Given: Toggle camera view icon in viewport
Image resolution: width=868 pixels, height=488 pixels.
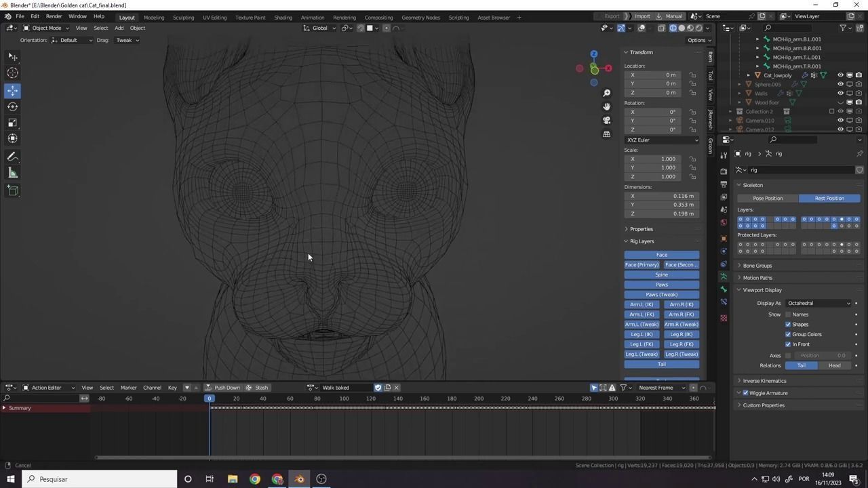Looking at the screenshot, I should coord(607,120).
